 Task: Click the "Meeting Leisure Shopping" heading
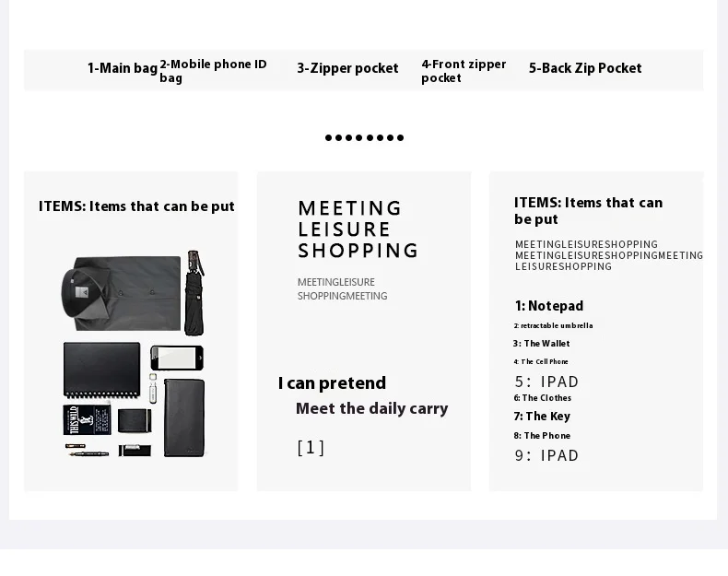tap(358, 229)
